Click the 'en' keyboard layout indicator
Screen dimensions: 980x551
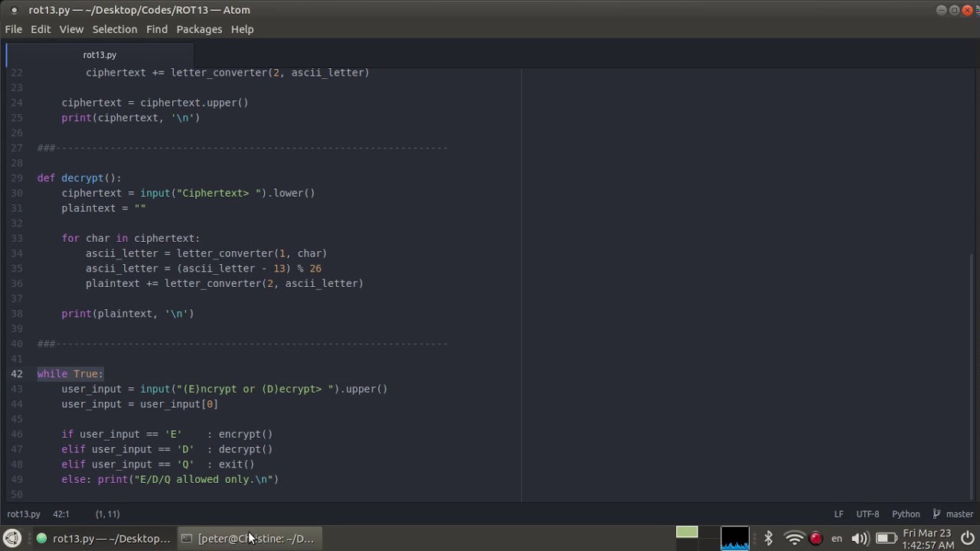tap(837, 539)
